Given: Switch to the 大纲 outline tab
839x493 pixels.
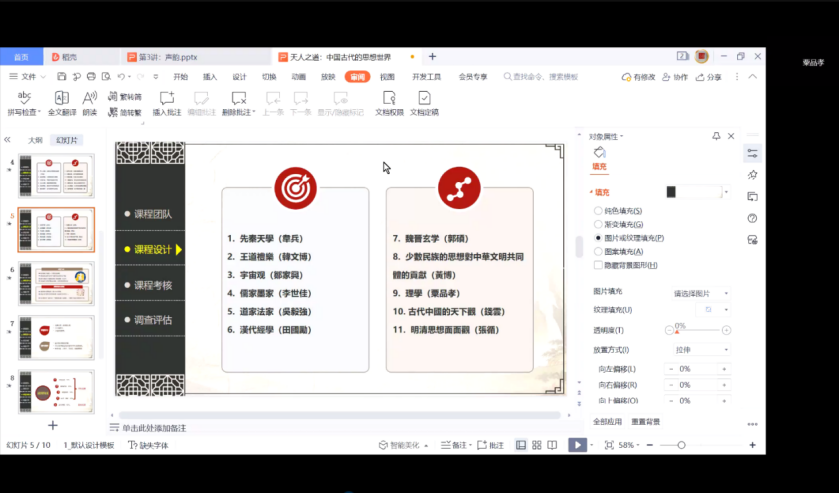Looking at the screenshot, I should [35, 140].
